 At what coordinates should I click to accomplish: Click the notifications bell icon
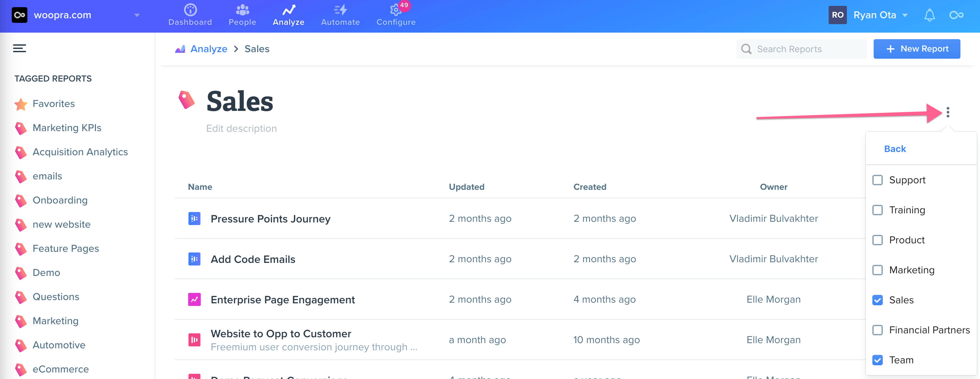click(929, 15)
